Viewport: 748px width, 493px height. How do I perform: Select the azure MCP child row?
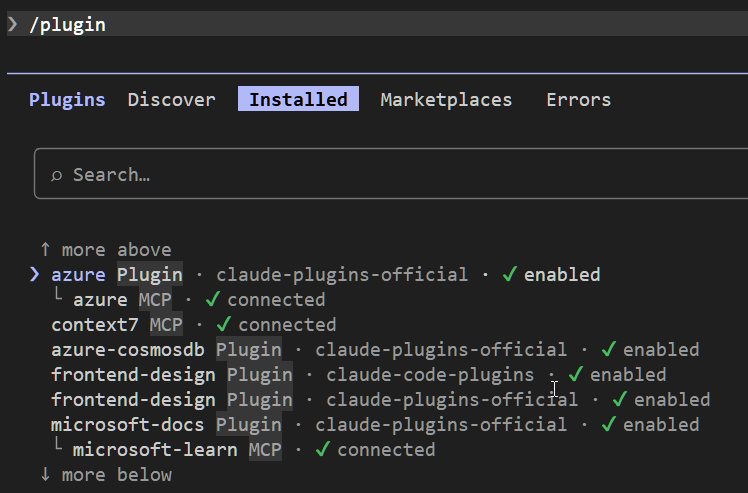[188, 300]
